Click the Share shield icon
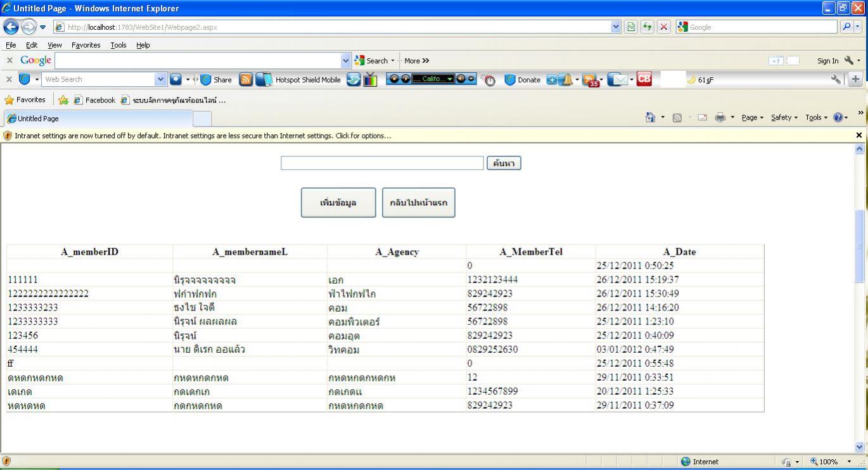Screen dimensions: 868x470 206,80
